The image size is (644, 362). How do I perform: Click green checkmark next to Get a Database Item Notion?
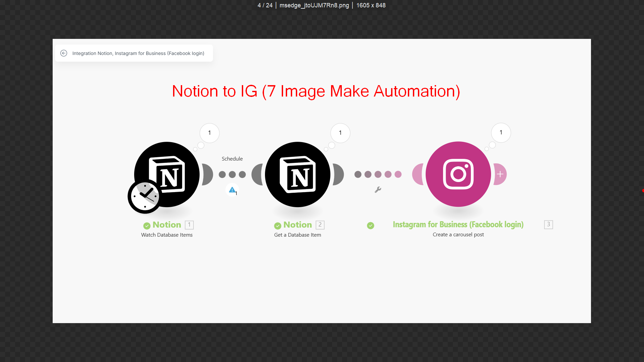(278, 226)
